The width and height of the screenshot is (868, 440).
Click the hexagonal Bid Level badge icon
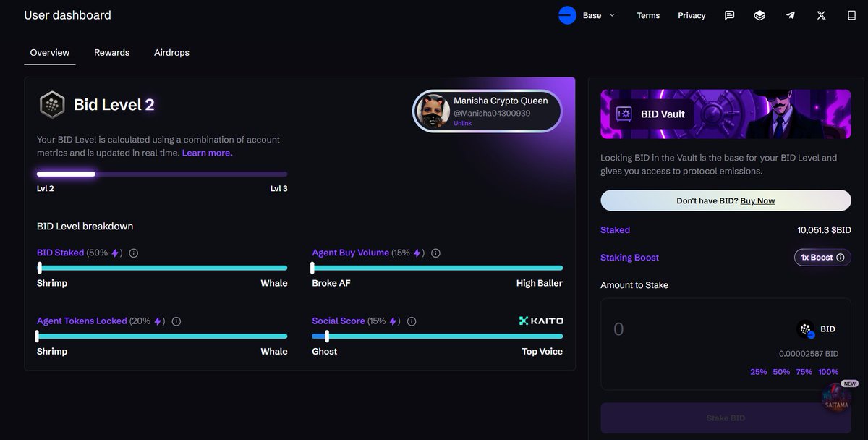[51, 104]
